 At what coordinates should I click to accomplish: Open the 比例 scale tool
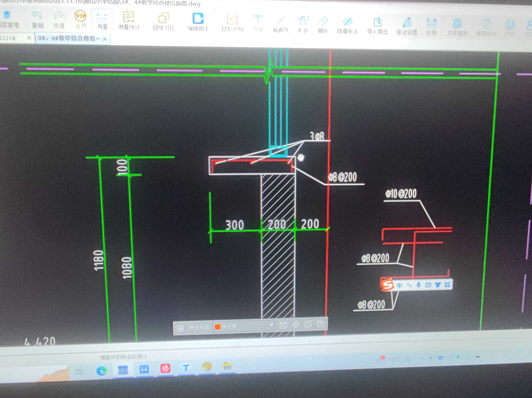coord(431,27)
